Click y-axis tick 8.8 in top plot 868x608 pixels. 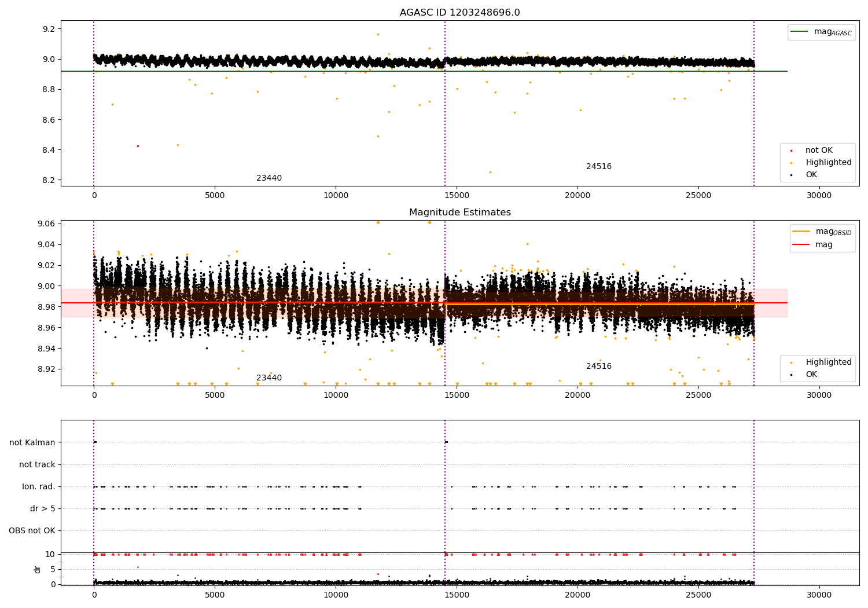[49, 90]
